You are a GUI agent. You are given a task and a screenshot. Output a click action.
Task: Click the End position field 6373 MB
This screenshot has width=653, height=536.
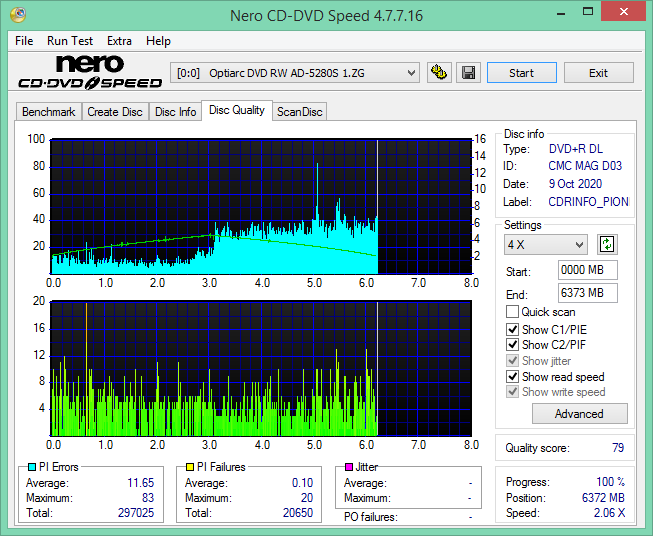pyautogui.click(x=588, y=293)
